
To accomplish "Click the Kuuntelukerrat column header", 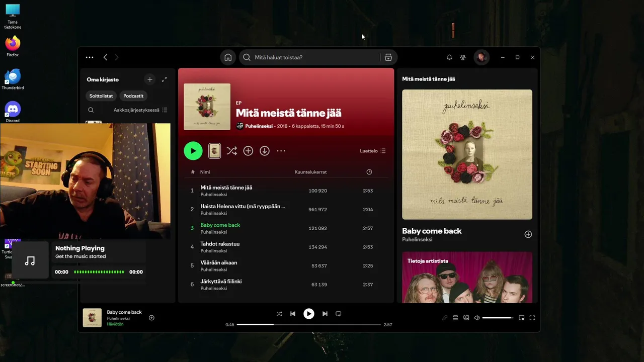I will 310,172.
